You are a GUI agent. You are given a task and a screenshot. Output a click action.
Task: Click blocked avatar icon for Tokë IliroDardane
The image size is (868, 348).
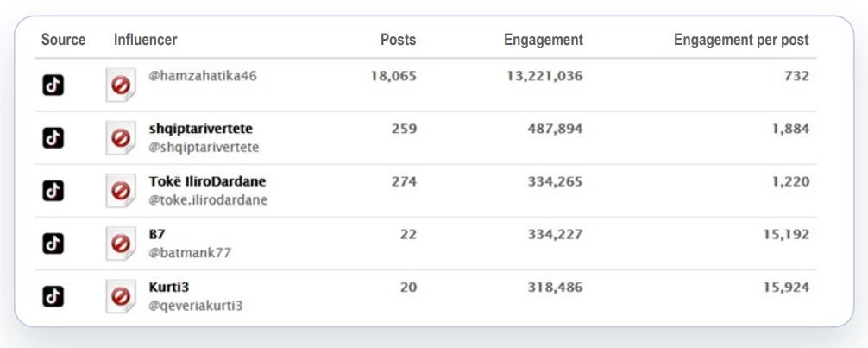pos(122,192)
